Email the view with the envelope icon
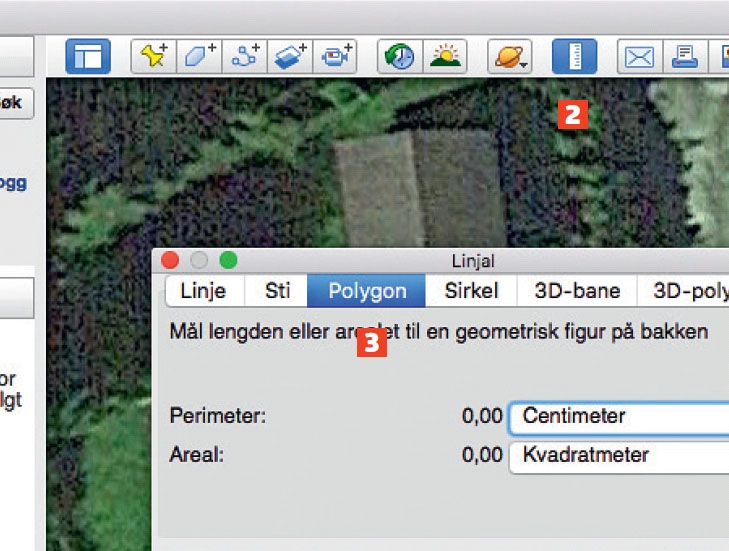 639,57
